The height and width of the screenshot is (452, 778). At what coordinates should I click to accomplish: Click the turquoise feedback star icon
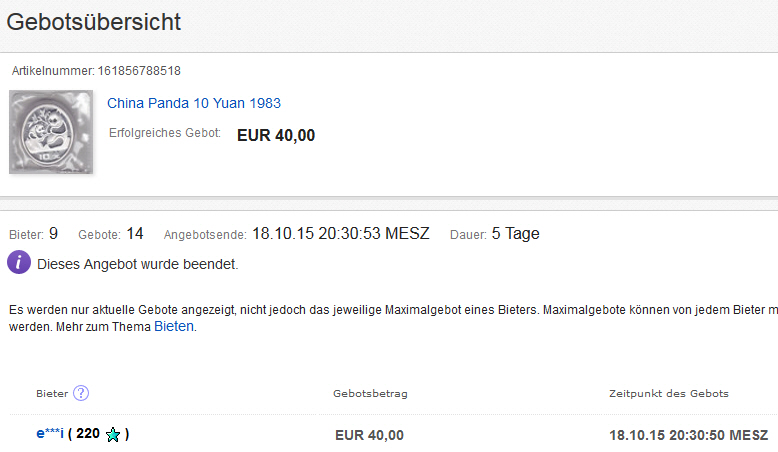(113, 435)
